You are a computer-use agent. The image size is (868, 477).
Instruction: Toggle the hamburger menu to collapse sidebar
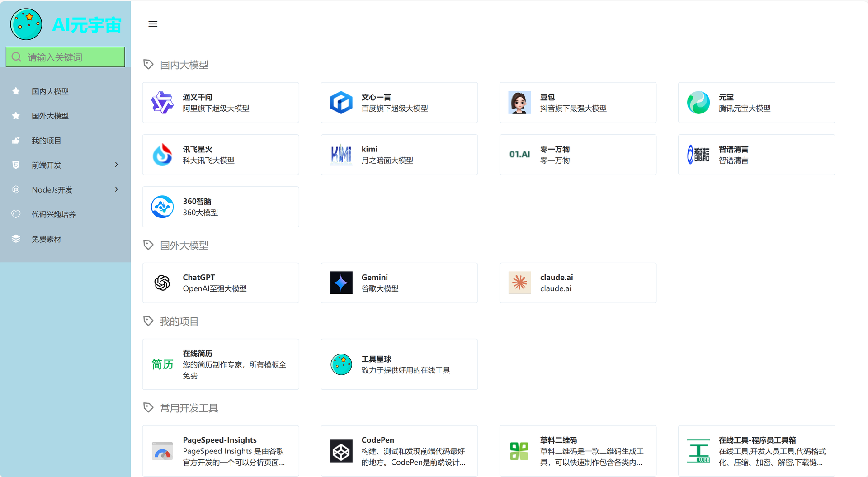click(x=153, y=24)
